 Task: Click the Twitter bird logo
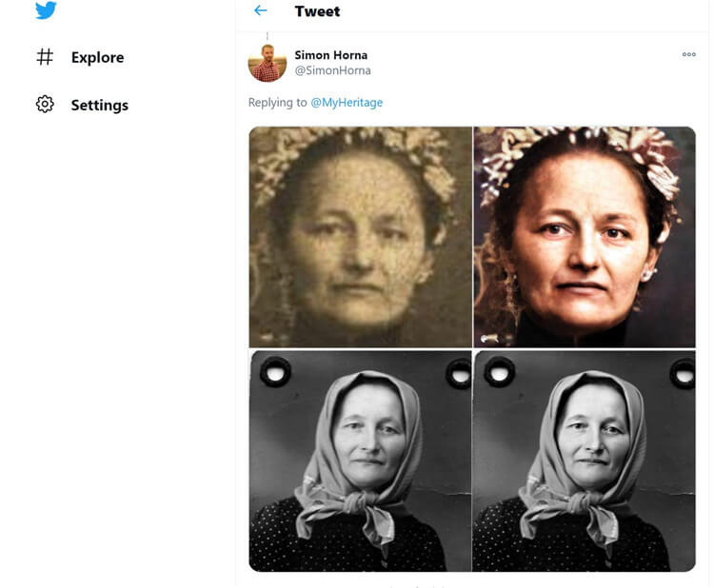pyautogui.click(x=46, y=10)
